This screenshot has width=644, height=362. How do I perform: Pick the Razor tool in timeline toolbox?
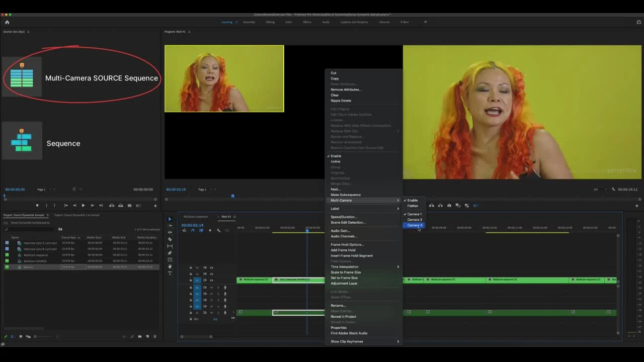(x=170, y=239)
